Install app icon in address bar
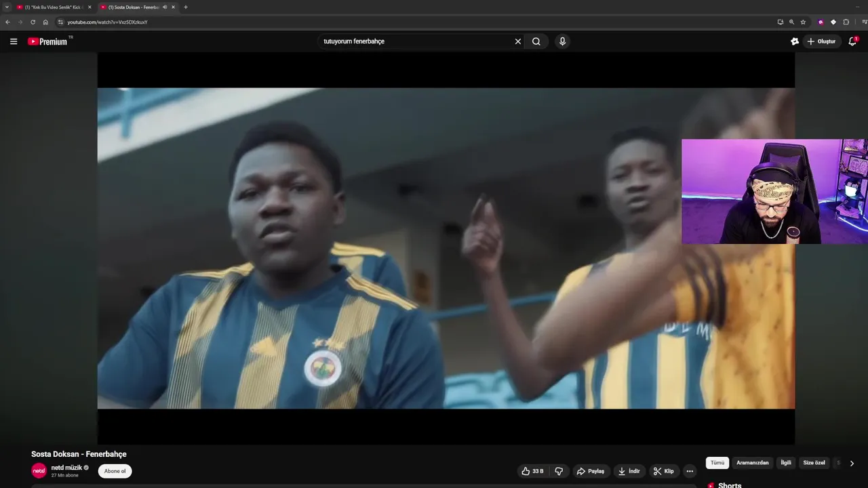The width and height of the screenshot is (868, 488). (780, 22)
